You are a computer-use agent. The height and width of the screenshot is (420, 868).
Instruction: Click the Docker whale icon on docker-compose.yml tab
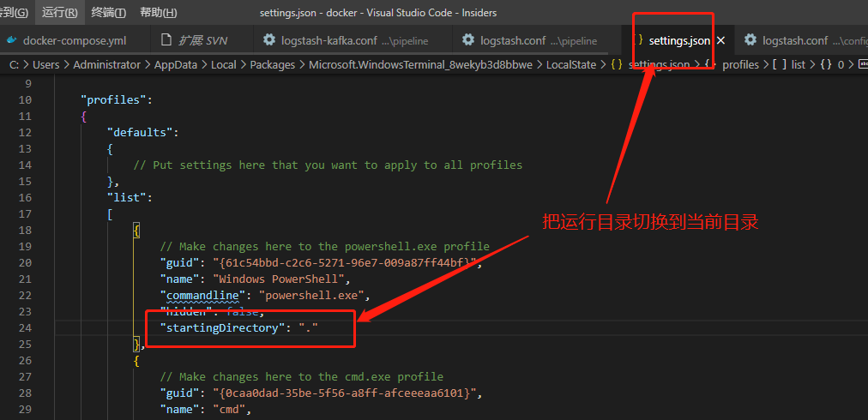click(x=11, y=40)
